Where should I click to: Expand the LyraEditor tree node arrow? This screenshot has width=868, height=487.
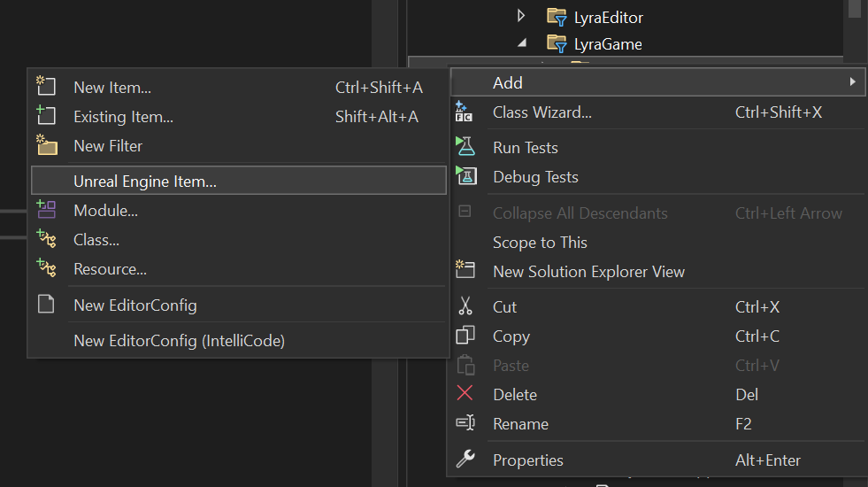pyautogui.click(x=520, y=16)
